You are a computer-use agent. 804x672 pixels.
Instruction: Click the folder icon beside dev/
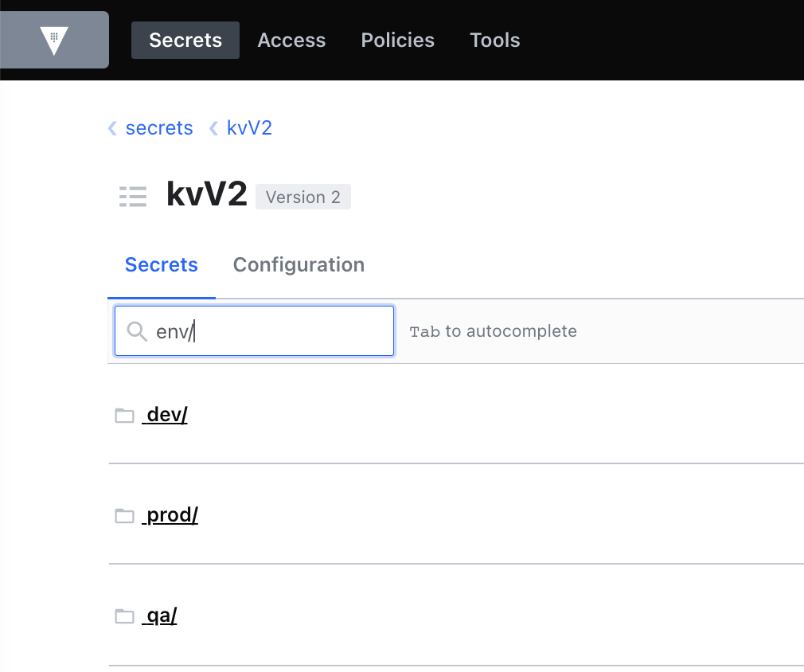[124, 414]
